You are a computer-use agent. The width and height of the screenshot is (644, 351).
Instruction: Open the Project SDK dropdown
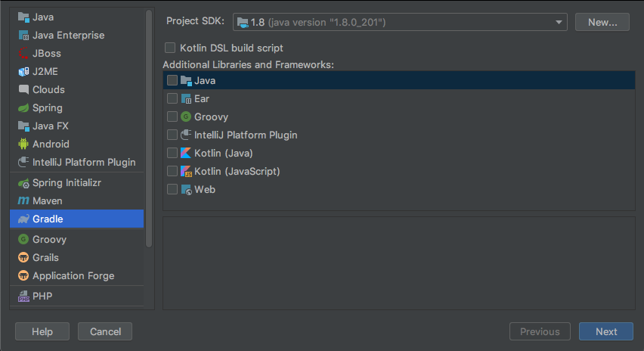[400, 23]
